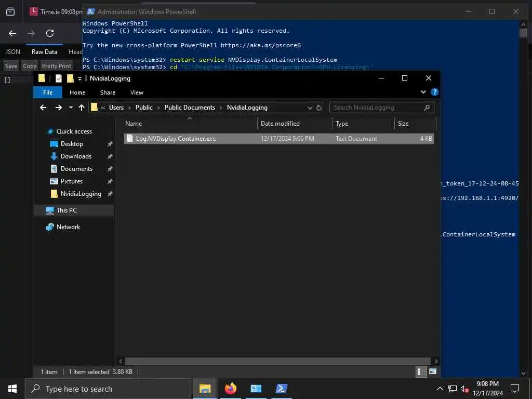Switch to Large icons view layout
The image size is (532, 399).
pyautogui.click(x=433, y=371)
